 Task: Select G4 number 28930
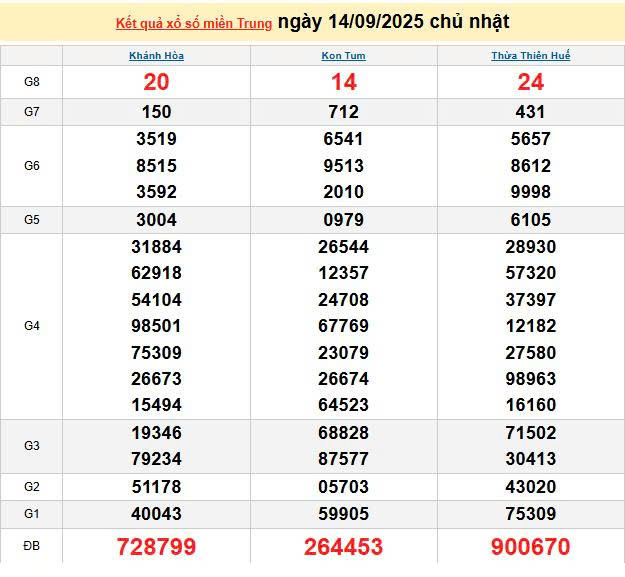[x=531, y=247]
